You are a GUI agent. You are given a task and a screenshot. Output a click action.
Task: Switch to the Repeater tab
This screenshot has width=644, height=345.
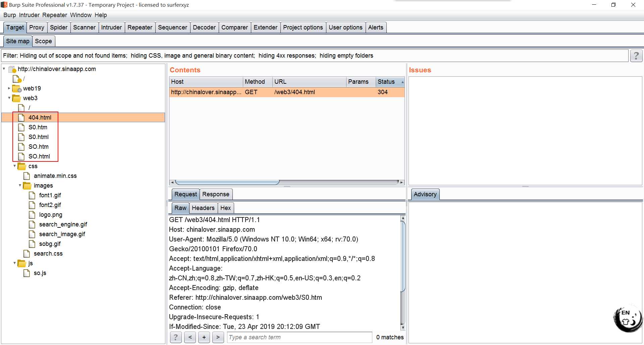pos(140,27)
